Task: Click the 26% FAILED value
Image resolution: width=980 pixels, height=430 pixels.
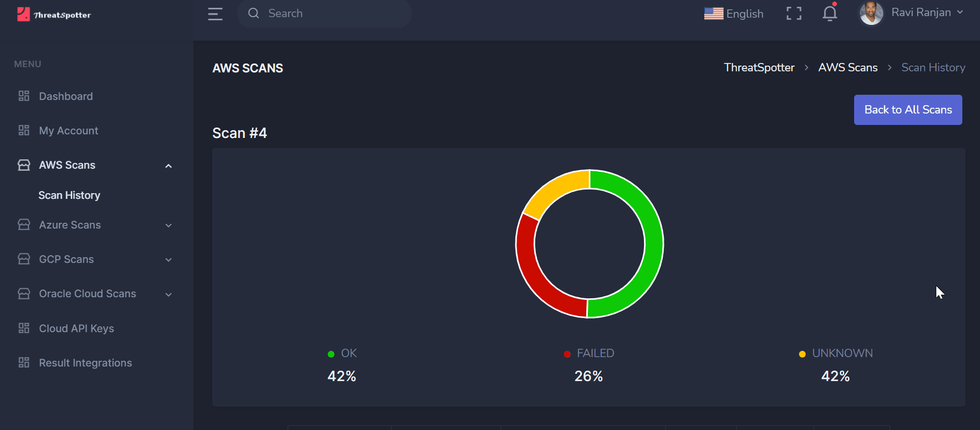Action: point(589,376)
